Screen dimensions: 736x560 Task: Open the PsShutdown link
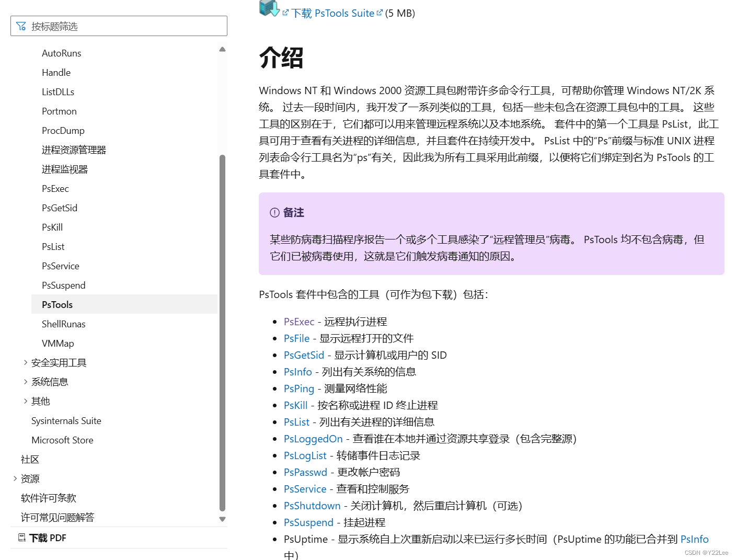coord(312,506)
